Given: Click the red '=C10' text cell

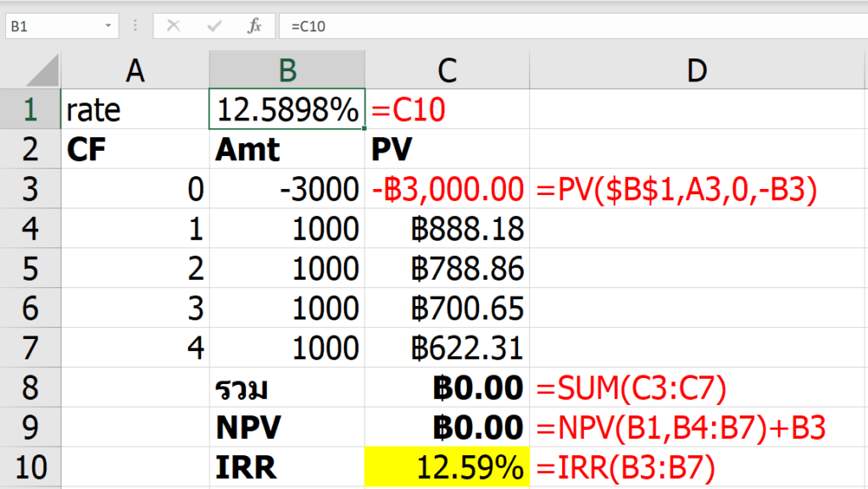Looking at the screenshot, I should pyautogui.click(x=448, y=109).
